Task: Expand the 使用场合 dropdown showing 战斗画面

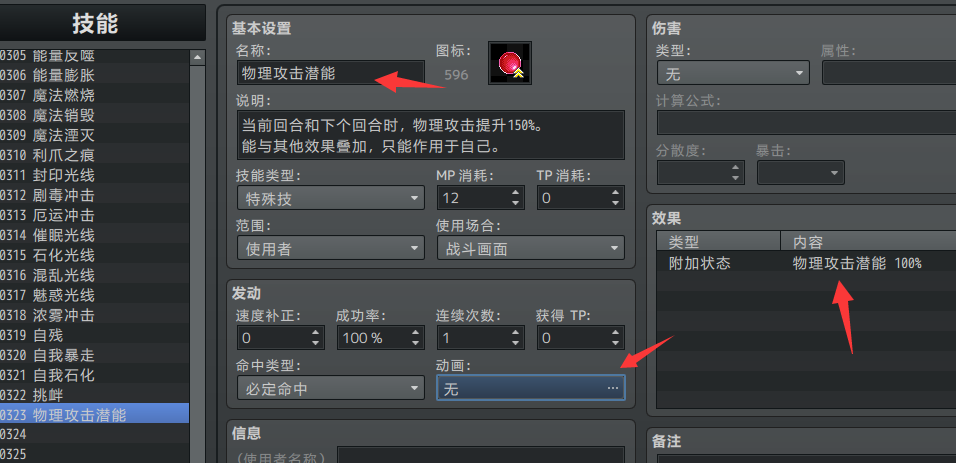Action: [530, 248]
